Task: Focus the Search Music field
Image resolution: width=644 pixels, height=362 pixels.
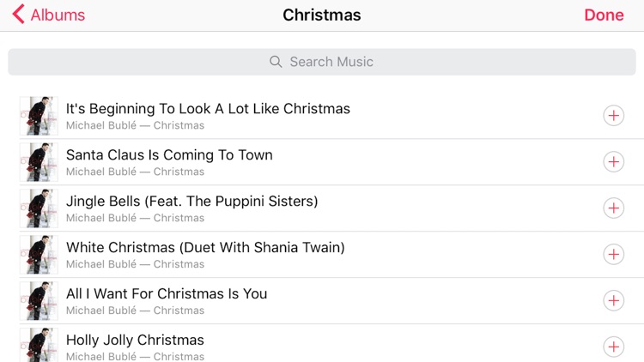Action: pos(322,62)
